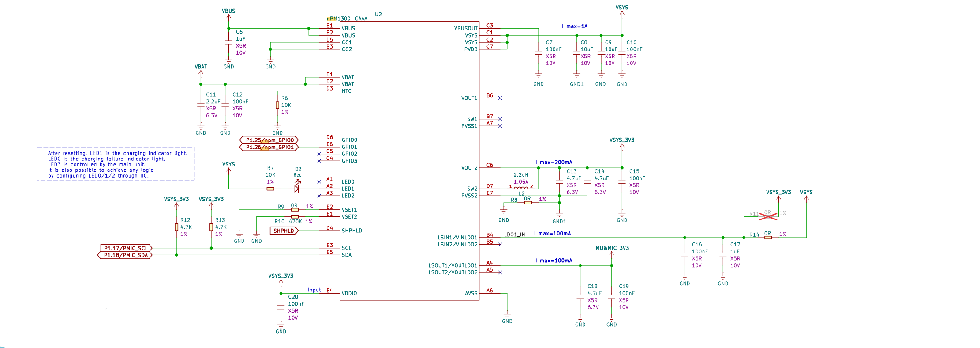Select the C12 capacitor reference
980x348 pixels.
237,95
